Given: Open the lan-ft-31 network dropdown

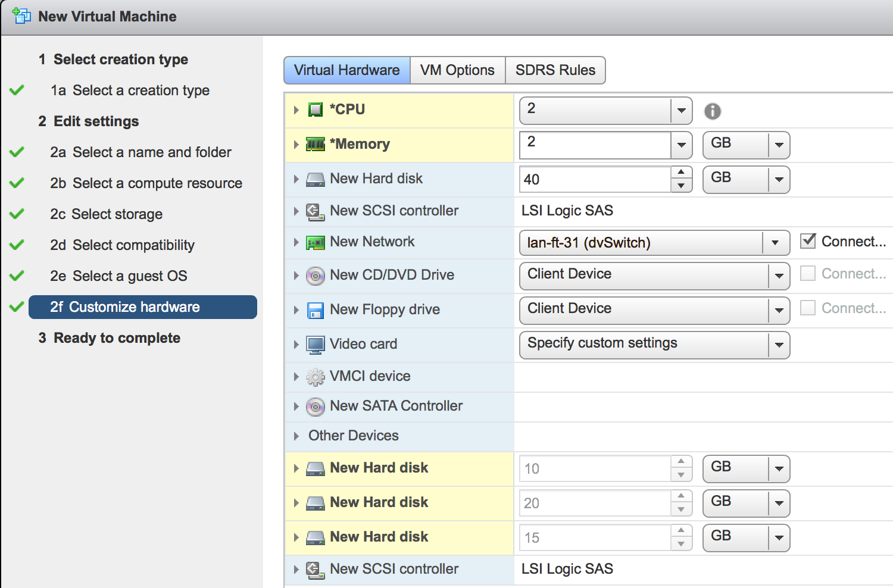Looking at the screenshot, I should tap(775, 243).
